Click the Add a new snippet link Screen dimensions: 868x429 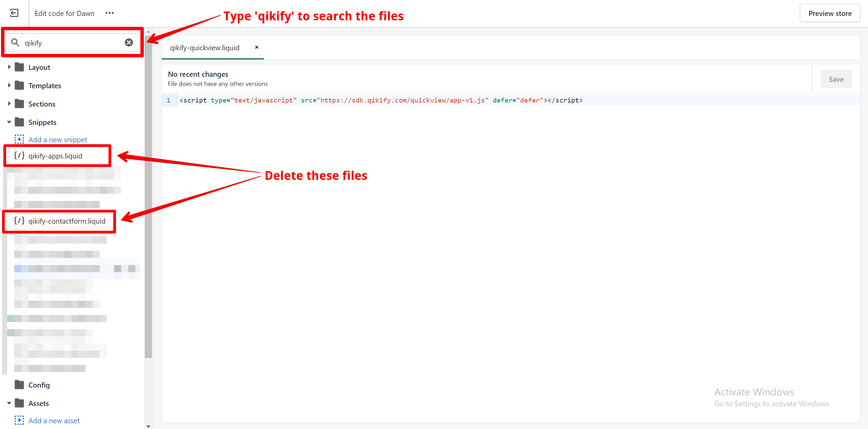coord(58,139)
